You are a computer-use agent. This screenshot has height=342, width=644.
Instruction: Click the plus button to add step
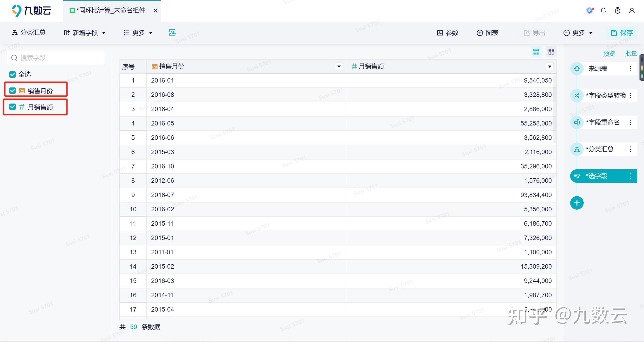[x=577, y=203]
